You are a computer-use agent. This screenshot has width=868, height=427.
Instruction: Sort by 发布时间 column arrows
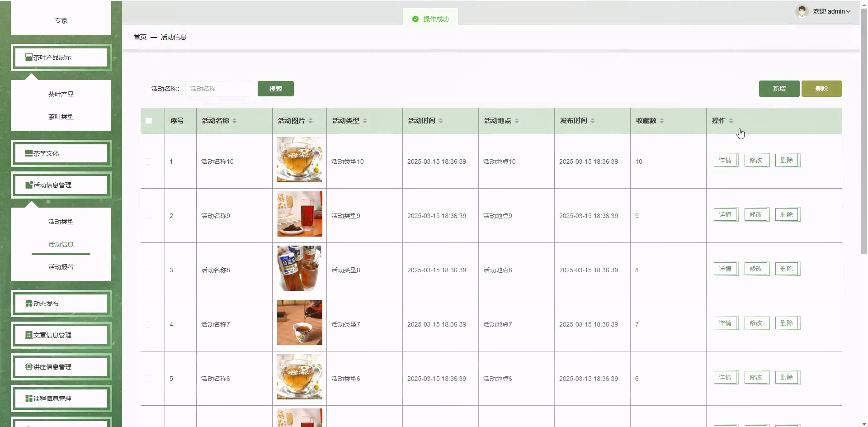pos(593,121)
